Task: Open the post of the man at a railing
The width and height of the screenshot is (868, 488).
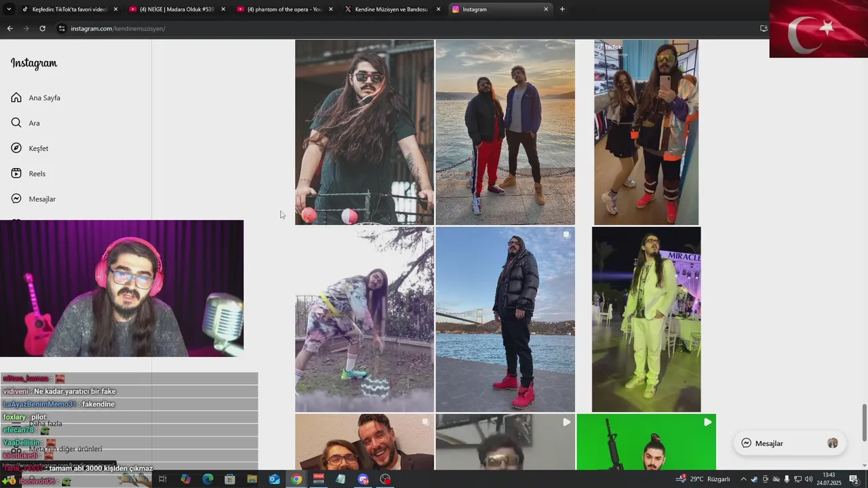Action: [364, 132]
